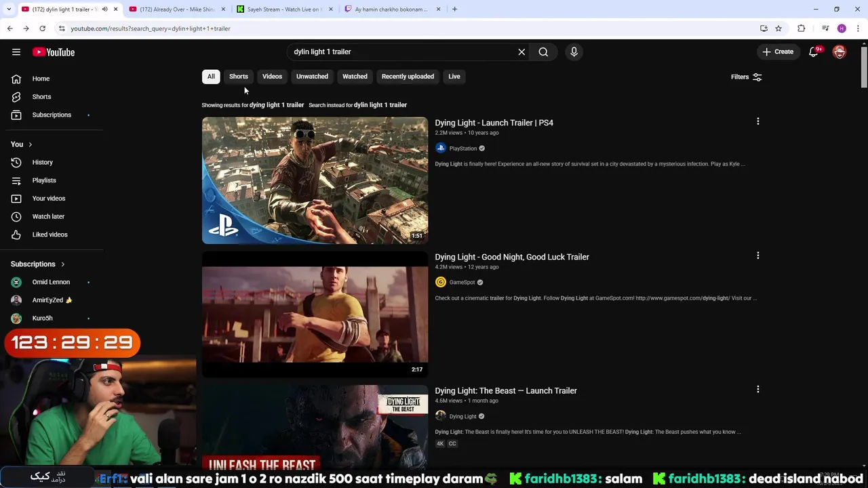Image resolution: width=868 pixels, height=488 pixels.
Task: Click the GameSpot channel avatar
Action: pyautogui.click(x=441, y=282)
